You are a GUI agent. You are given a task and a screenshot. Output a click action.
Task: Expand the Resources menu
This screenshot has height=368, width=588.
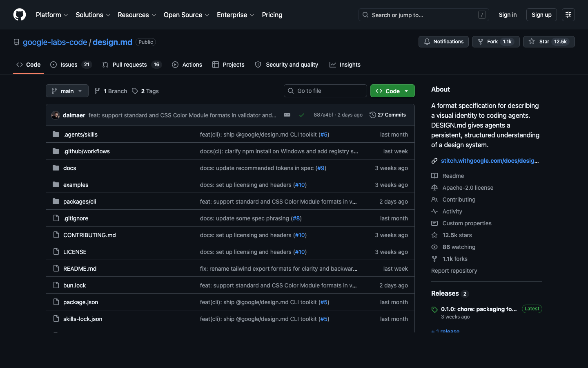click(x=137, y=15)
